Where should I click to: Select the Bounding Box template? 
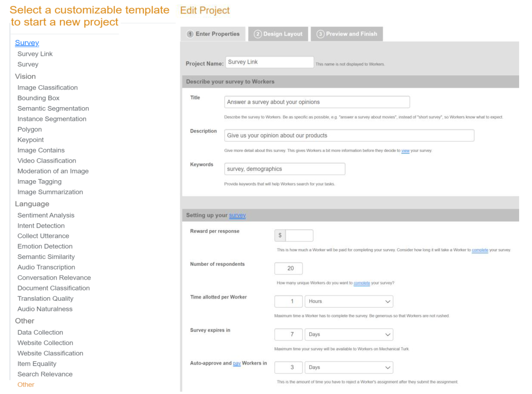click(x=38, y=98)
